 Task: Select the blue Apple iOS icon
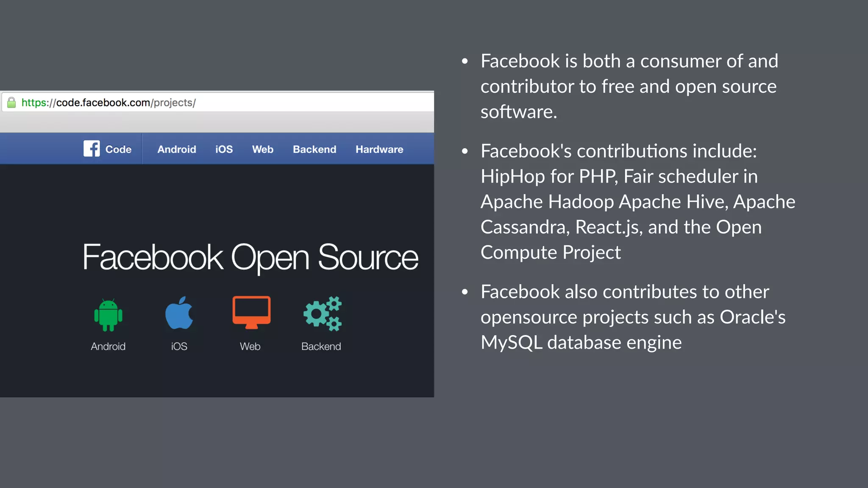point(179,313)
